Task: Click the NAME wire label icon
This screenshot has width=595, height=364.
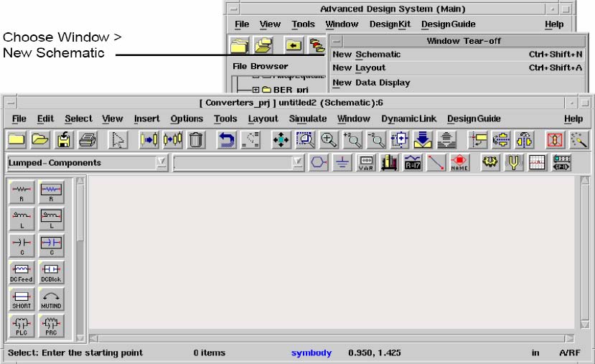Action: point(459,163)
